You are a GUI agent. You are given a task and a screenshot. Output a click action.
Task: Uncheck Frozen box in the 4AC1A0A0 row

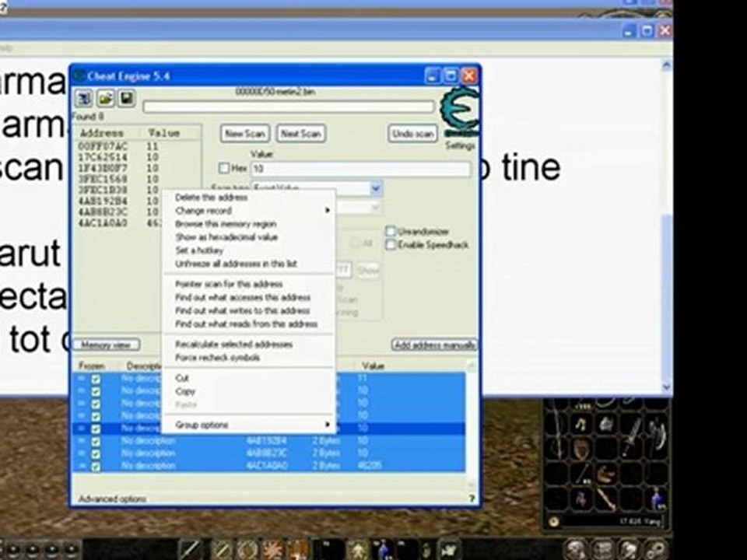pyautogui.click(x=96, y=466)
